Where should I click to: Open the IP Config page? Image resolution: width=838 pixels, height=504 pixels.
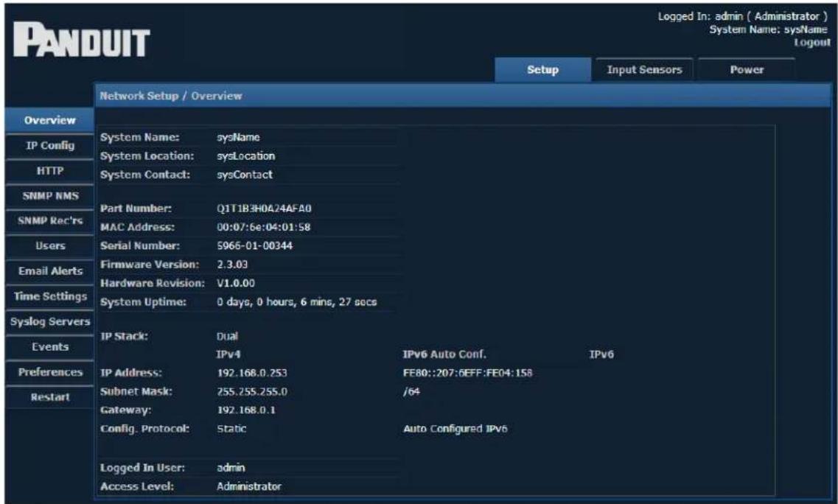[49, 145]
